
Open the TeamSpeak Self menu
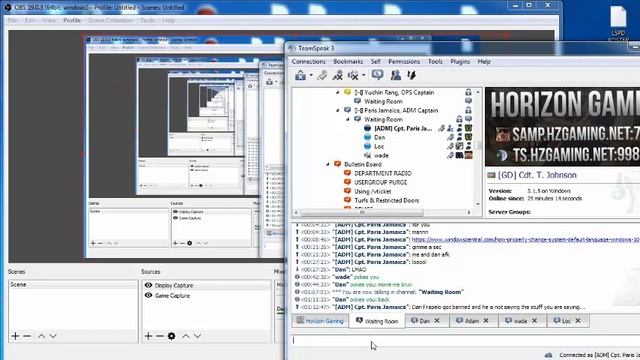coord(376,62)
